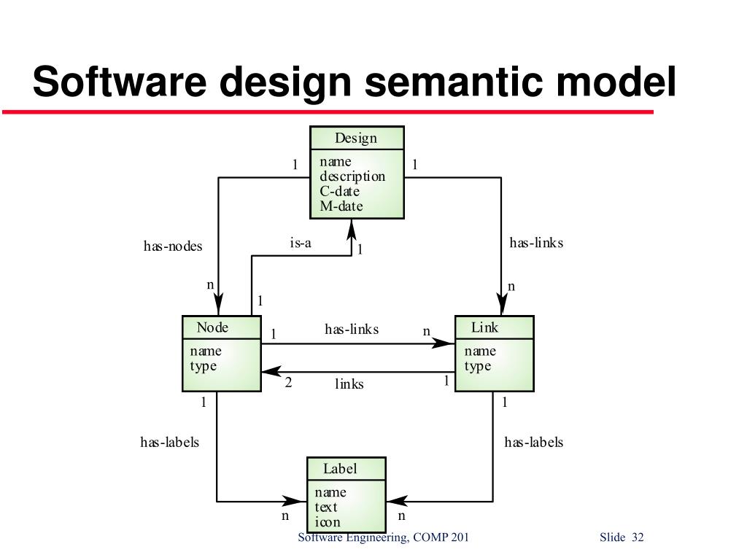This screenshot has width=747, height=560.
Task: Select the "C-date" attribute in Design
Action: tap(340, 192)
